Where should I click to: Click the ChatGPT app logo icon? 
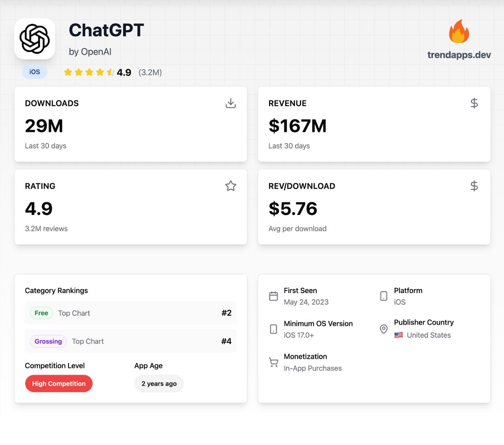coord(35,39)
